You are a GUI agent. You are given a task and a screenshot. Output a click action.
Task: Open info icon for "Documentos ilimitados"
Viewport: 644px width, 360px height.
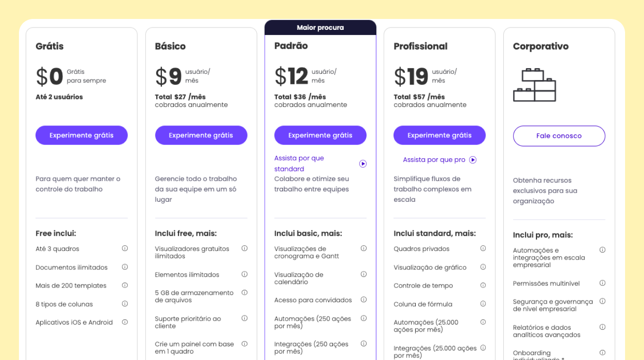click(125, 267)
